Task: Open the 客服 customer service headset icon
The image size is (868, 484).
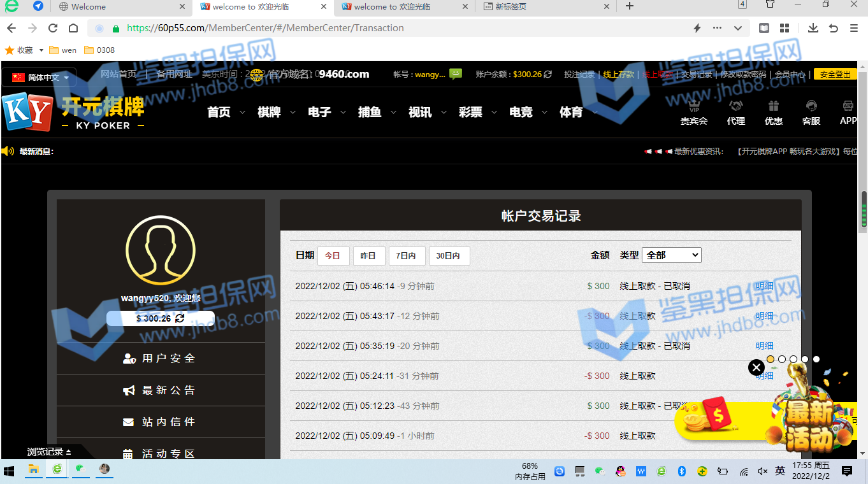Action: pos(811,106)
